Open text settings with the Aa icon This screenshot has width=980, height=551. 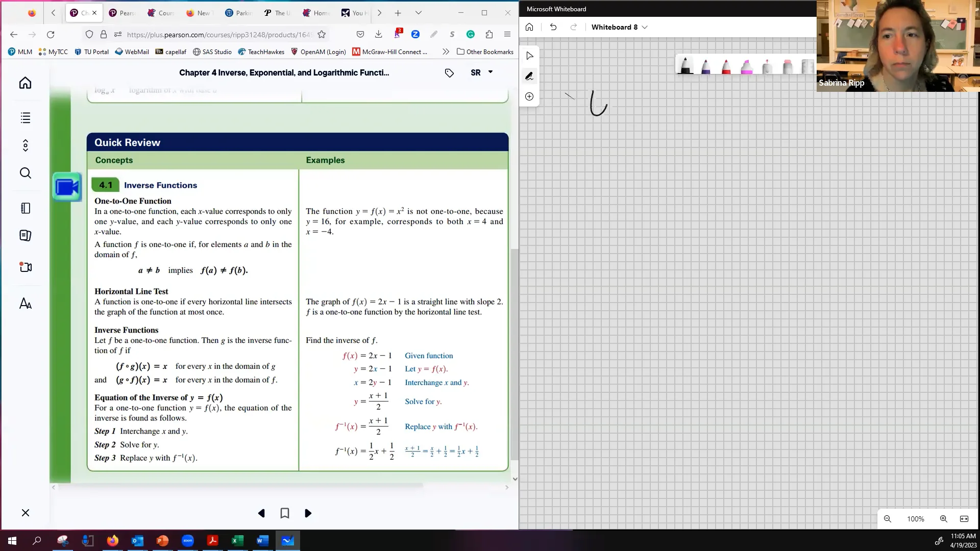pyautogui.click(x=25, y=304)
